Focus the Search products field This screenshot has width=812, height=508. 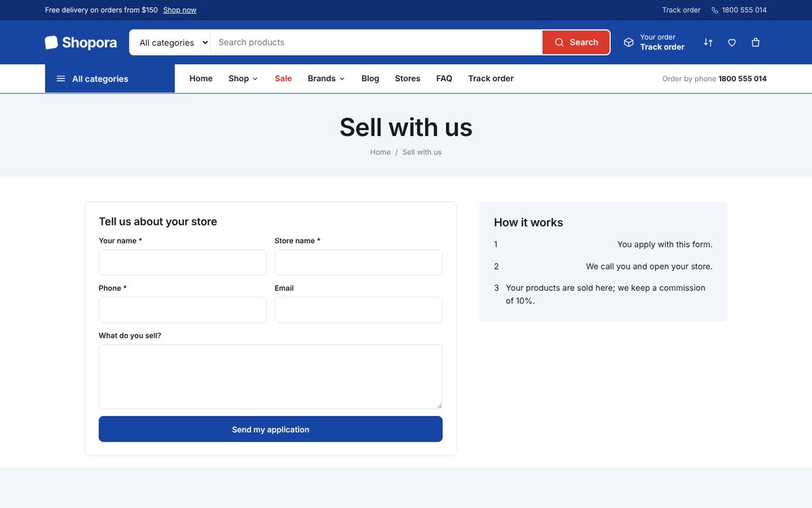tap(376, 42)
